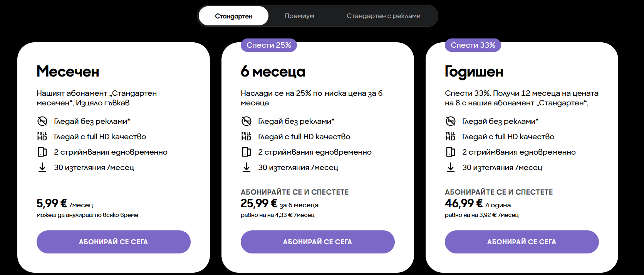Subscribe to the Месечен plan now
Viewport: 644px width, 275px height.
tap(113, 242)
